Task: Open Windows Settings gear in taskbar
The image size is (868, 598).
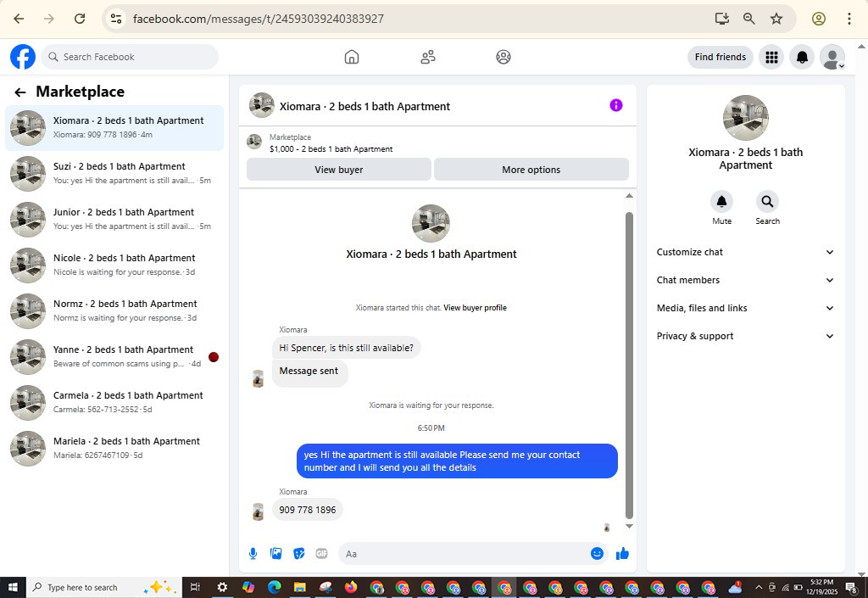Action: tap(222, 587)
